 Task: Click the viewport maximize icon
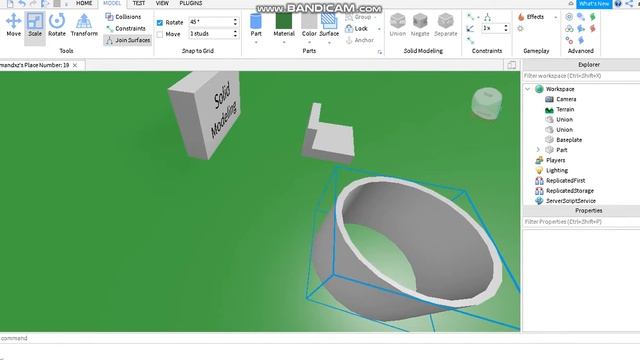pyautogui.click(x=511, y=65)
